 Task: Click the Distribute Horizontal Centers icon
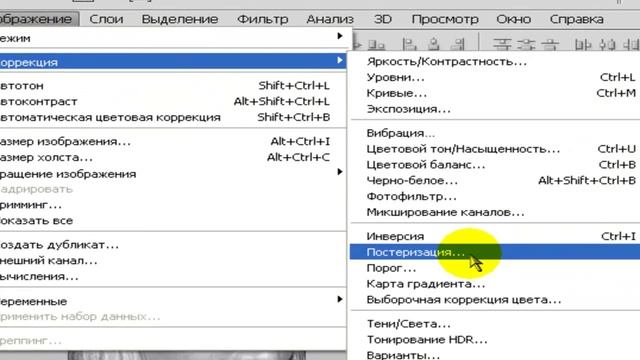point(607,44)
